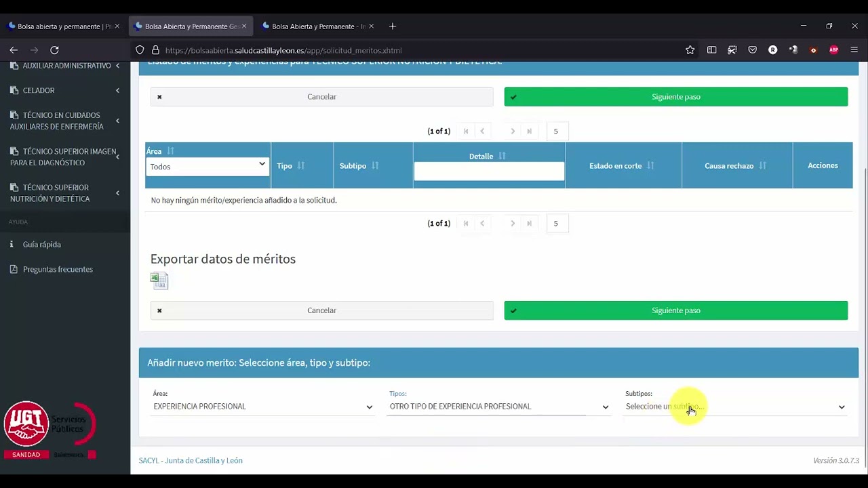Click the top Siguiente paso button

676,97
